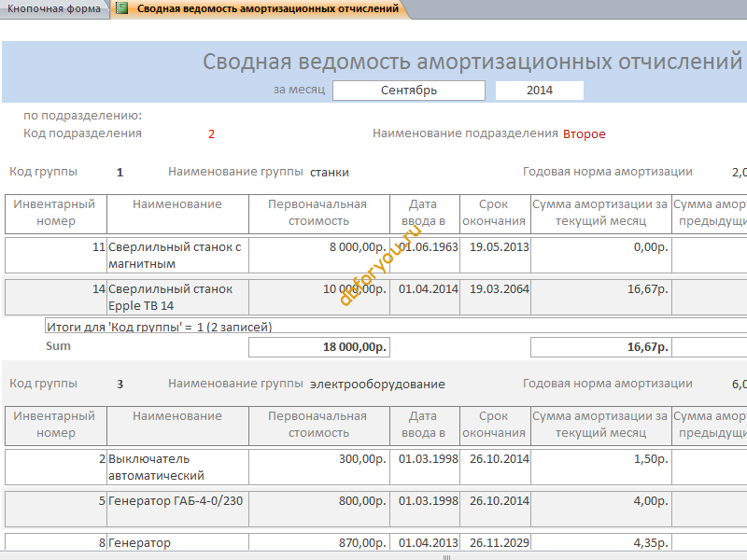Select the Сводная ведомость амортизационных отчислений tab
Viewport: 747px width, 560px height.
[x=268, y=8]
